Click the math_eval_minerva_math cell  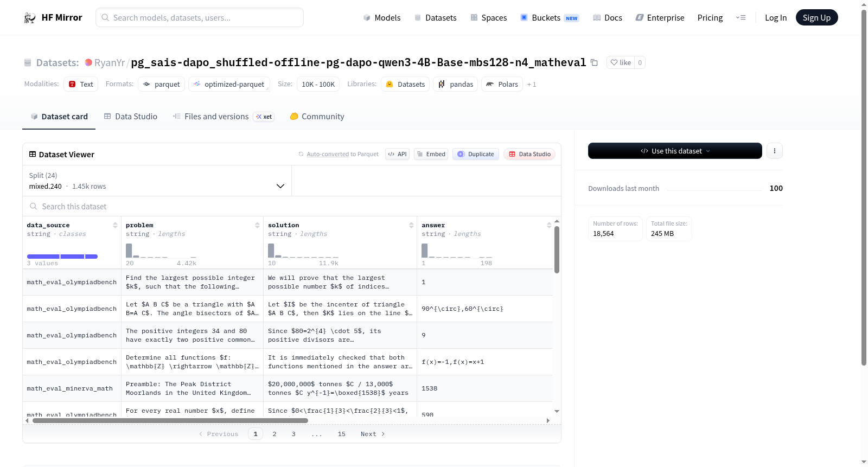click(x=72, y=388)
